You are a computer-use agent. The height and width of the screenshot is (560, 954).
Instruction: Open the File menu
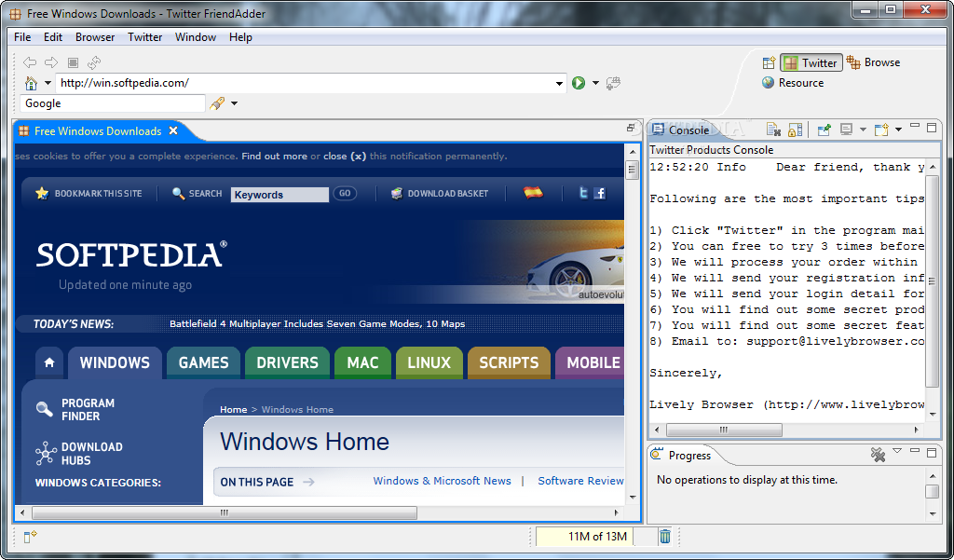coord(22,37)
